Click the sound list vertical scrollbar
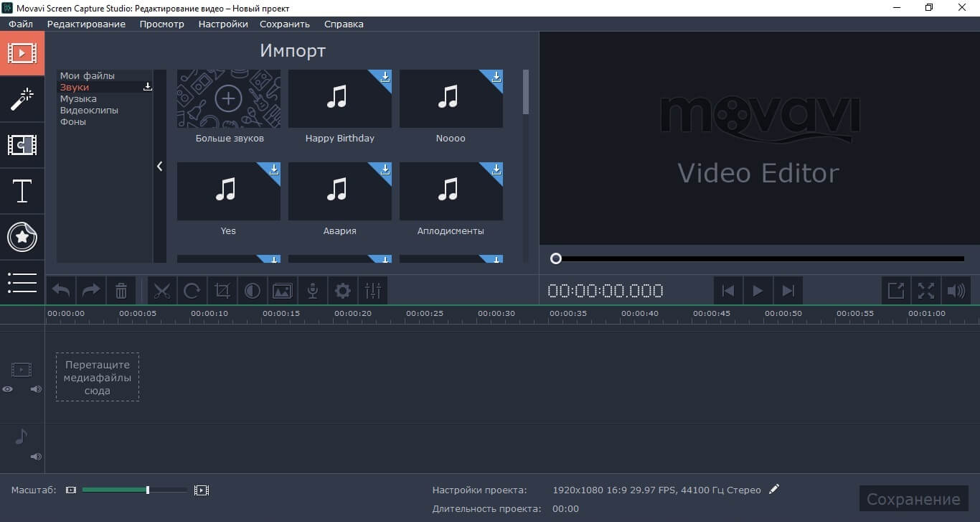 coord(526,92)
